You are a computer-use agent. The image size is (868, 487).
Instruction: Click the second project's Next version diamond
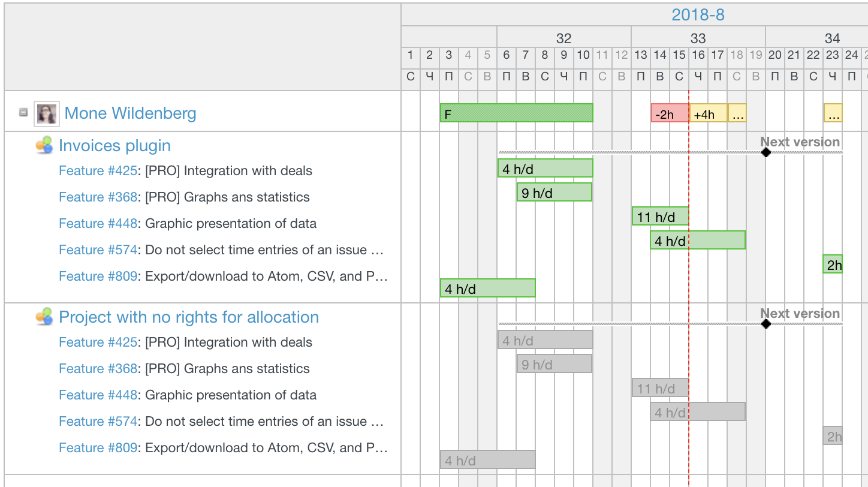765,324
